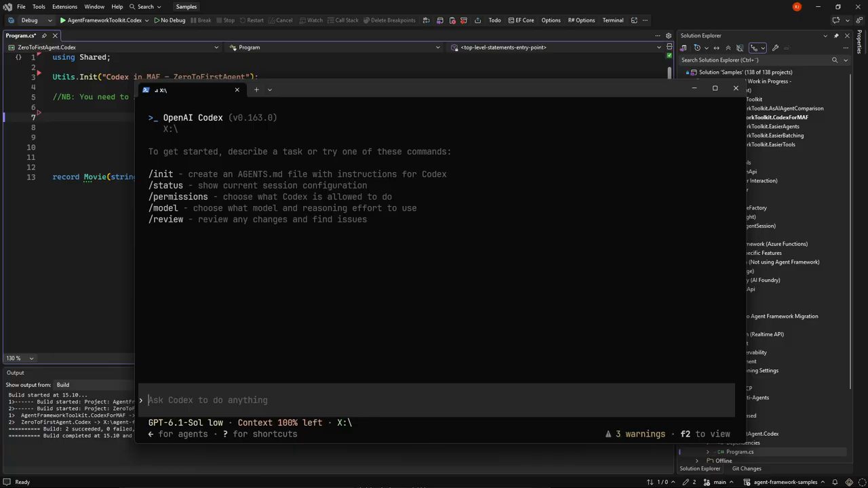
Task: Open the startup project dropdown arrow
Action: pyautogui.click(x=146, y=20)
